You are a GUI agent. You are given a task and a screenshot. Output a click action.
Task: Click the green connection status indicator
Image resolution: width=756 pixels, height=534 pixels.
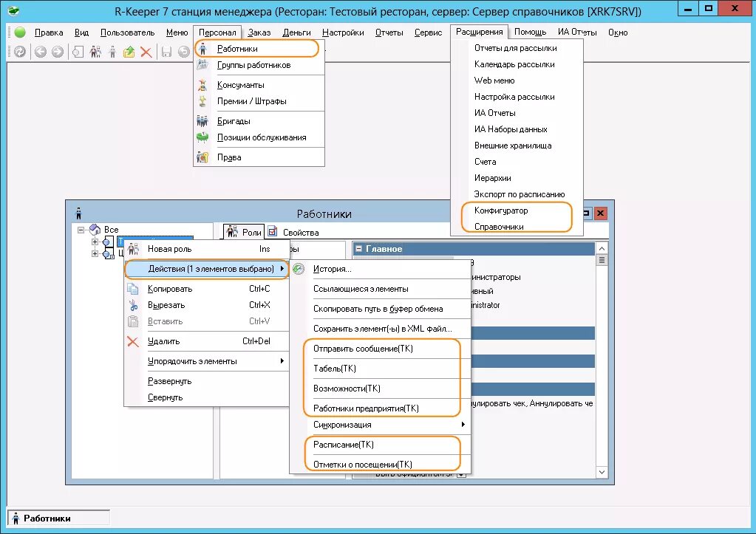coord(20,32)
